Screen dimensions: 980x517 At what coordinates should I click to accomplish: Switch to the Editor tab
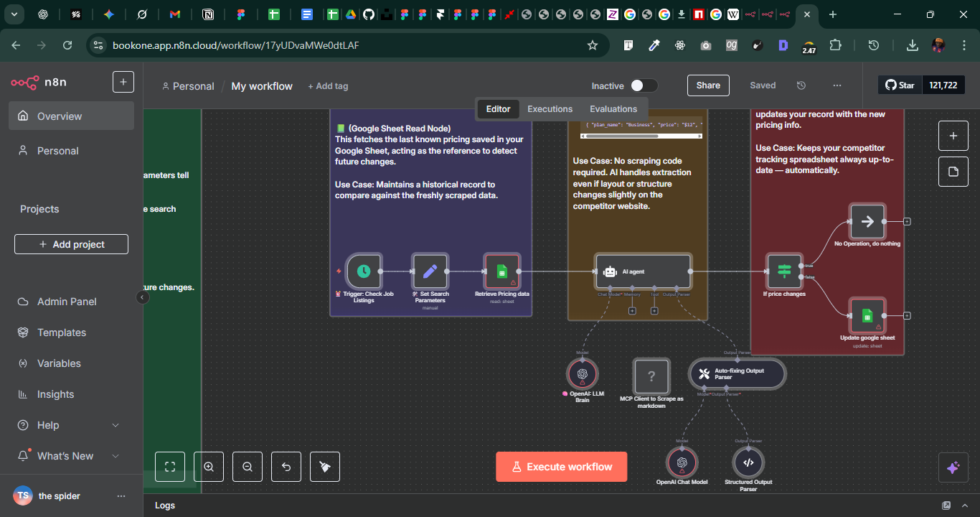click(x=498, y=109)
